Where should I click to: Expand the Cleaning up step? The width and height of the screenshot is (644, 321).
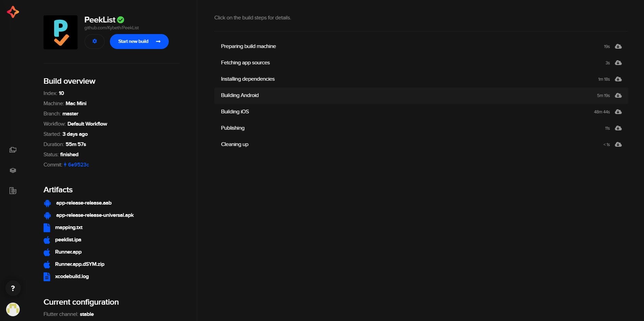421,144
